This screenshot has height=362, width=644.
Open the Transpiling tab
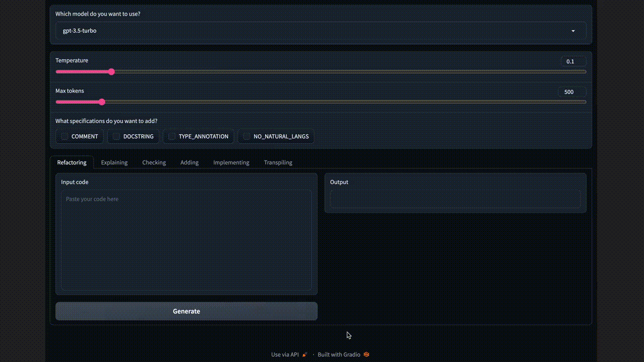(x=278, y=162)
